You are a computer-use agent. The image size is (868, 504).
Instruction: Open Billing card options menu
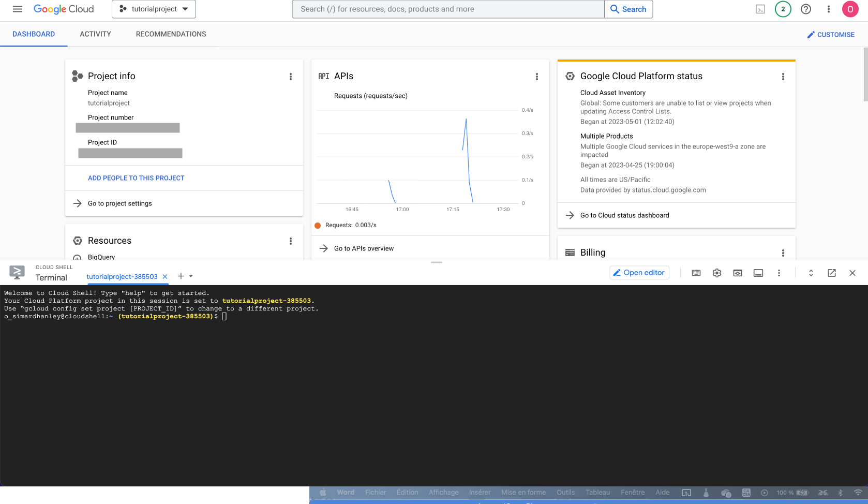point(783,253)
